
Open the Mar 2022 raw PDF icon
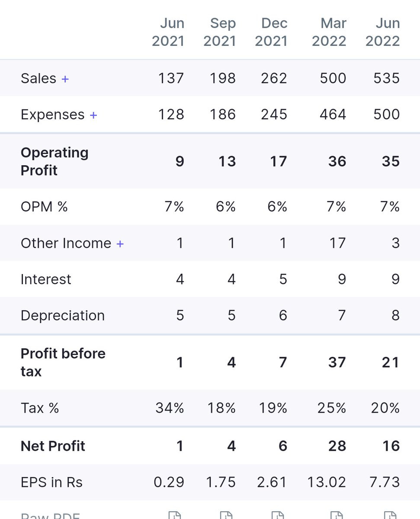336,515
